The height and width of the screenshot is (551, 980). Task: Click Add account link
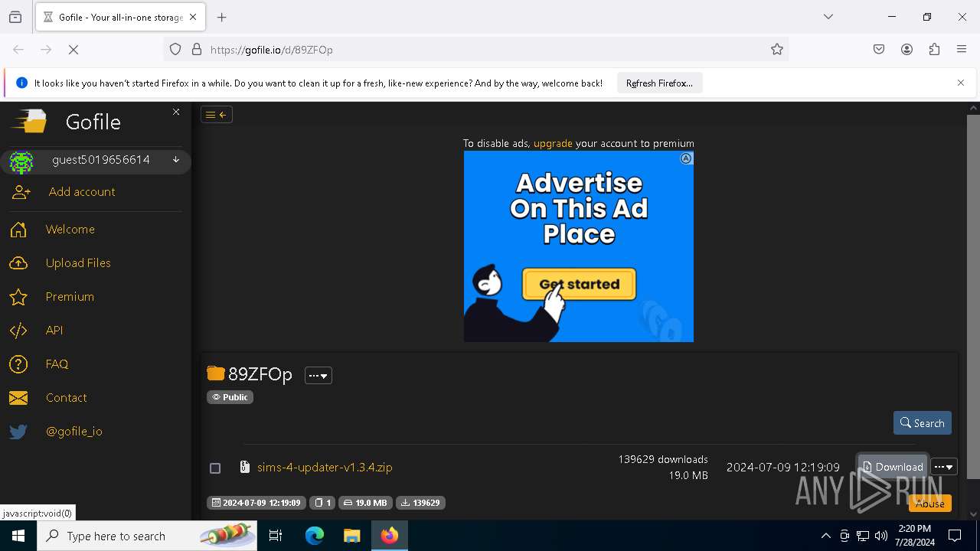click(82, 192)
